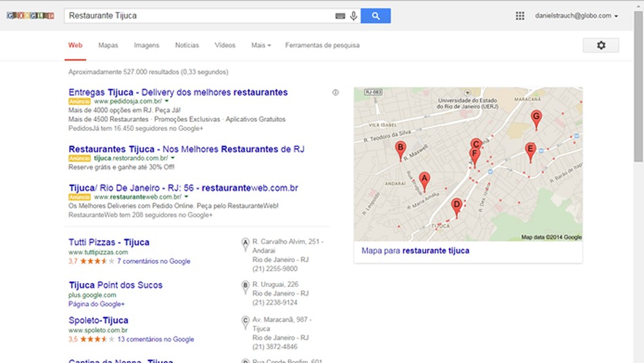Image resolution: width=644 pixels, height=363 pixels.
Task: Open dropdown arrow next to www.pedidosja.com.br
Action: (x=167, y=101)
